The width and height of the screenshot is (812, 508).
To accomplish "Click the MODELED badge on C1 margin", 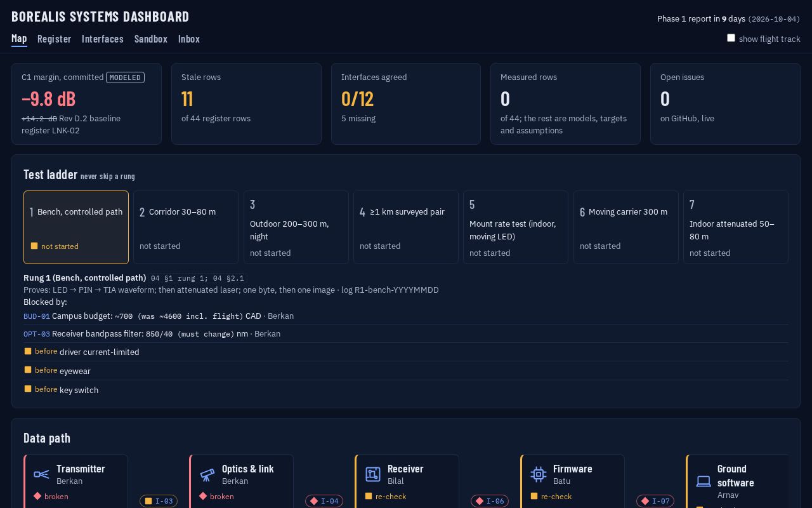I will (125, 77).
